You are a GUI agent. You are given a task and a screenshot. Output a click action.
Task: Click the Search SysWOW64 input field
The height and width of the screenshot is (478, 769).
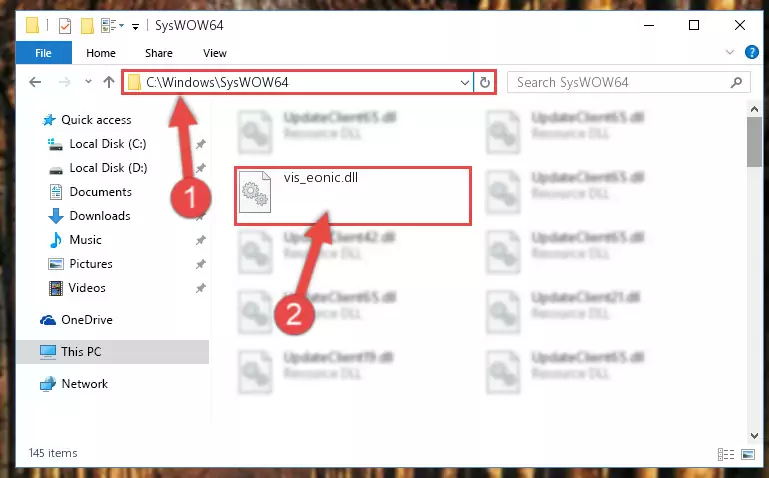[x=622, y=82]
